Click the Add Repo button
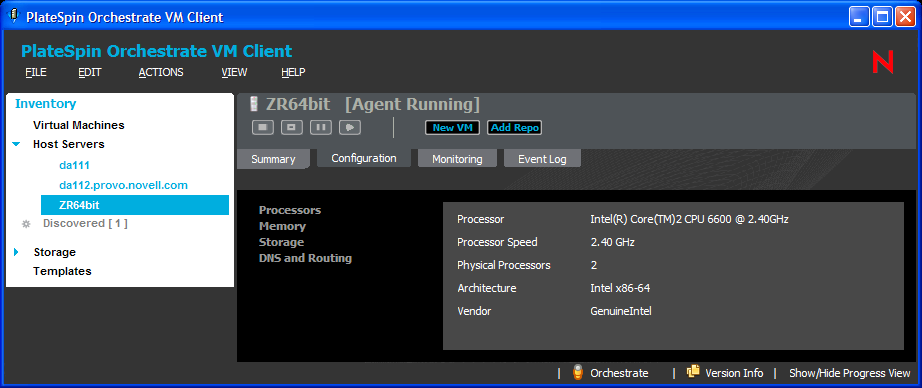 (x=514, y=128)
